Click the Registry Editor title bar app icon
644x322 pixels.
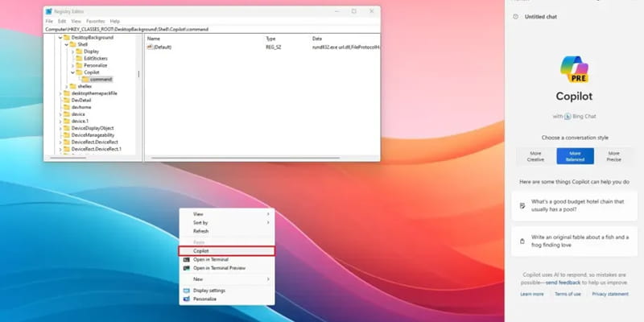(x=49, y=11)
